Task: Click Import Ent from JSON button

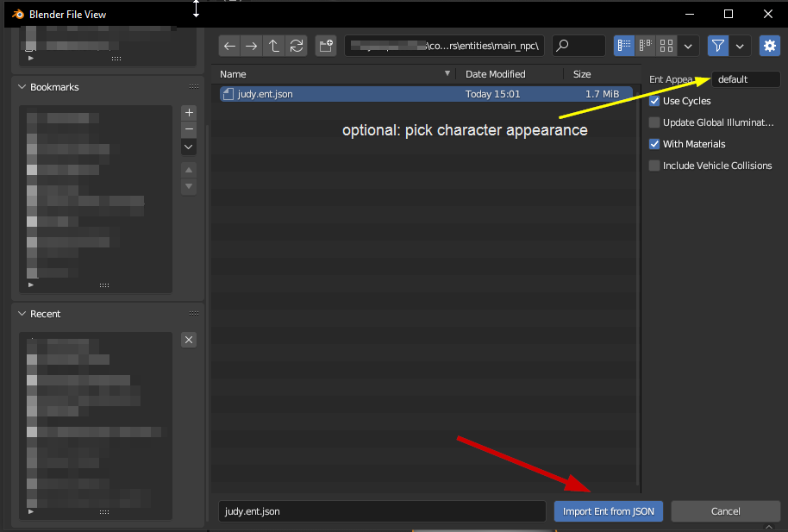Action: (x=608, y=511)
